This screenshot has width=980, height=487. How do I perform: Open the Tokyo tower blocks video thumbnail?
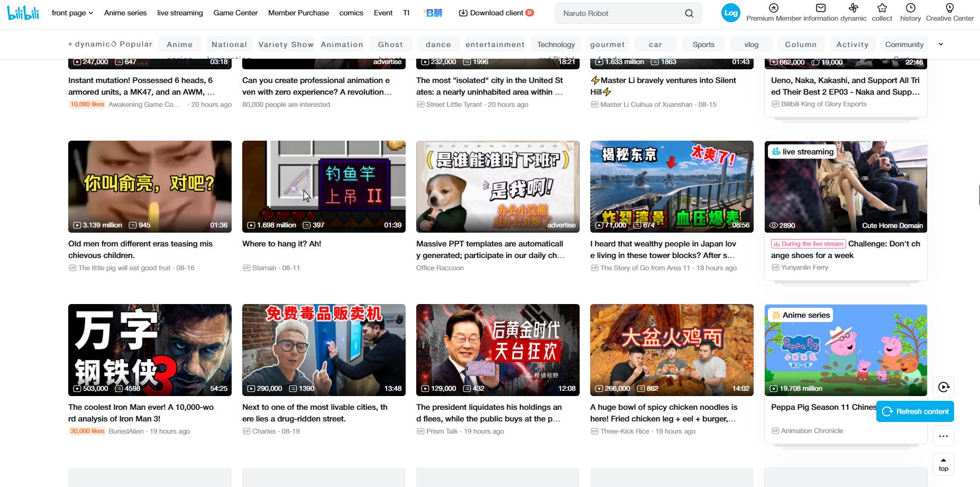coord(672,187)
